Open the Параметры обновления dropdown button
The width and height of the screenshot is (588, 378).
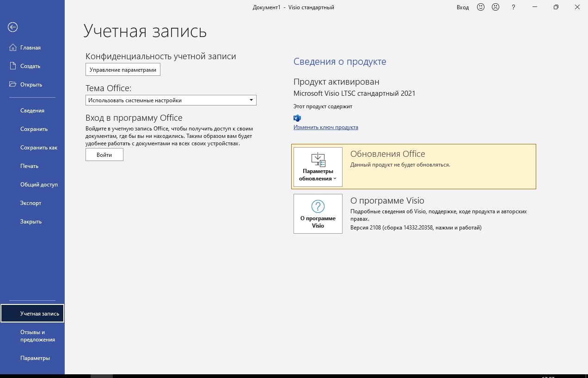318,167
